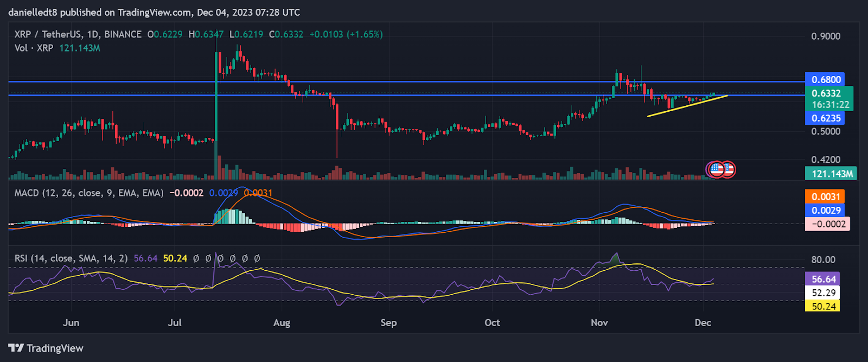Click the orange MACD legend value 0.0031
The height and width of the screenshot is (362, 868).
[x=258, y=193]
